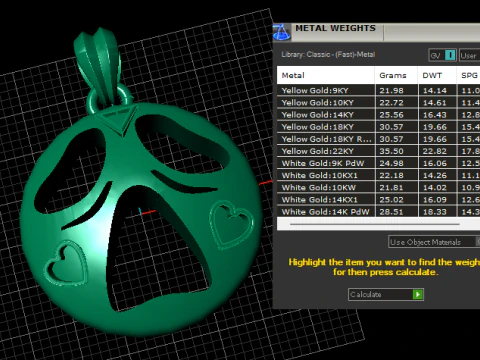Click the green arrow on Calculate
480x360 pixels.
coord(418,294)
